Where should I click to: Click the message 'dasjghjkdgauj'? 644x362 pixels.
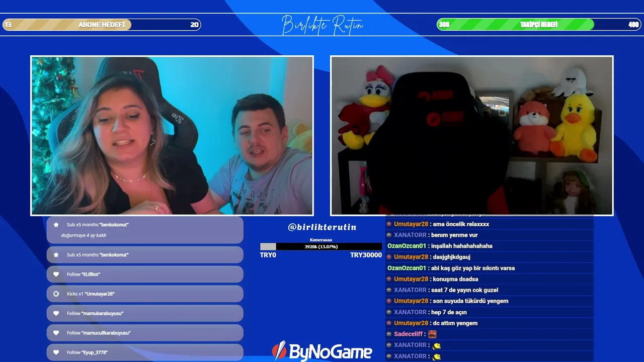click(452, 257)
